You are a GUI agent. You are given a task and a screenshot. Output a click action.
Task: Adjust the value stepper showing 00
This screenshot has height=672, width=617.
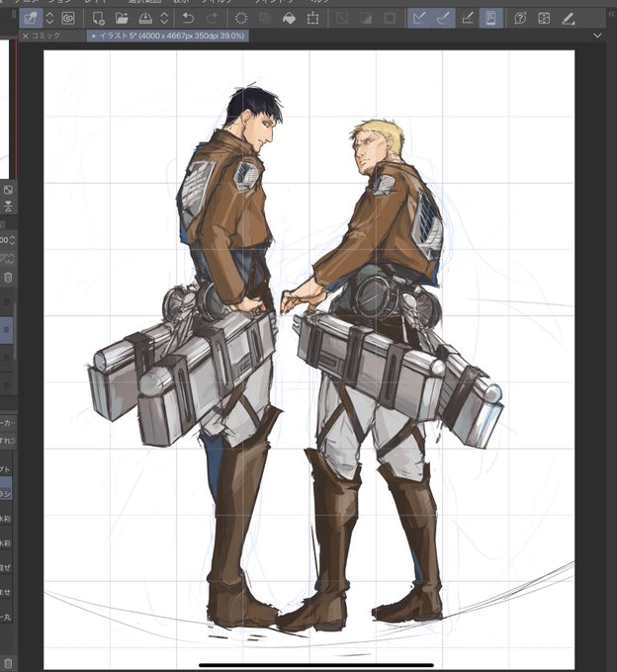(x=12, y=240)
